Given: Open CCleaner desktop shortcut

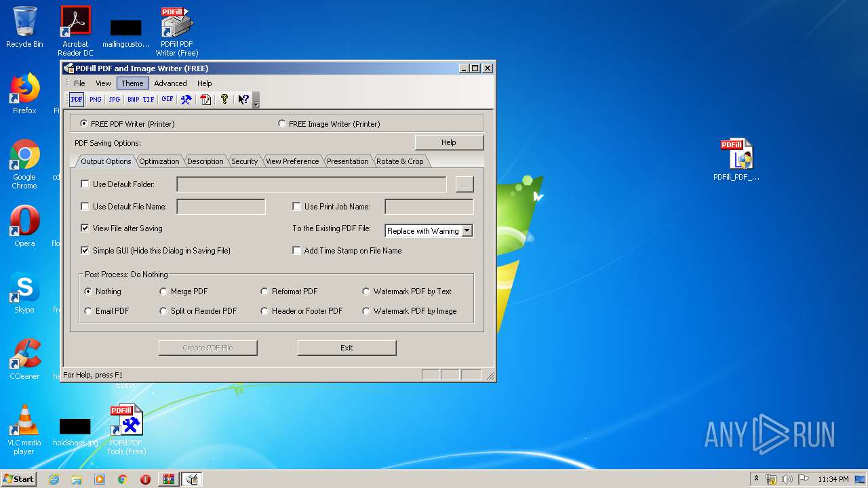Looking at the screenshot, I should tap(24, 359).
